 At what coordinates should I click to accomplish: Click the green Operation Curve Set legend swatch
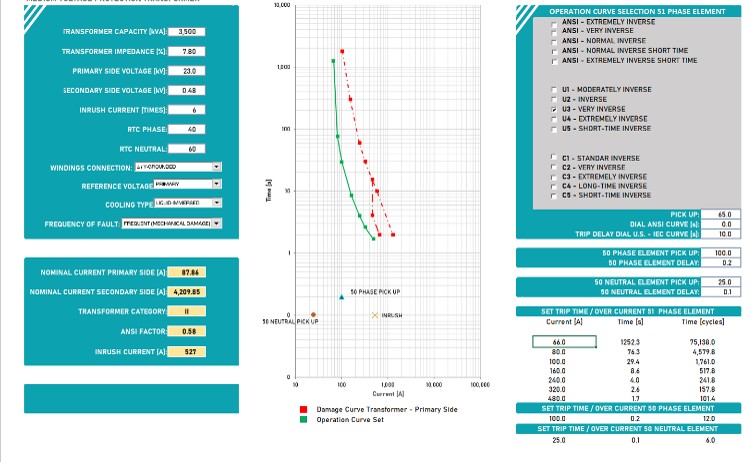304,420
